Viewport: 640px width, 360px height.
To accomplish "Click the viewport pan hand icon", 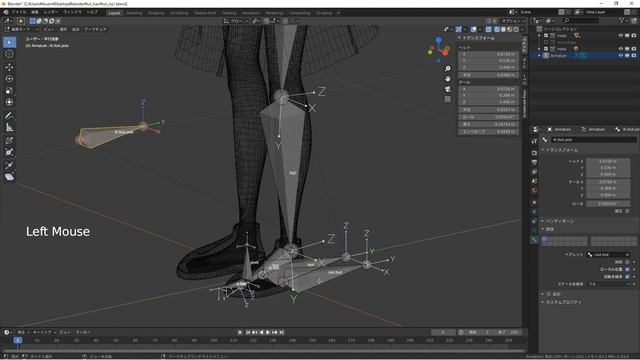I will 448,79.
